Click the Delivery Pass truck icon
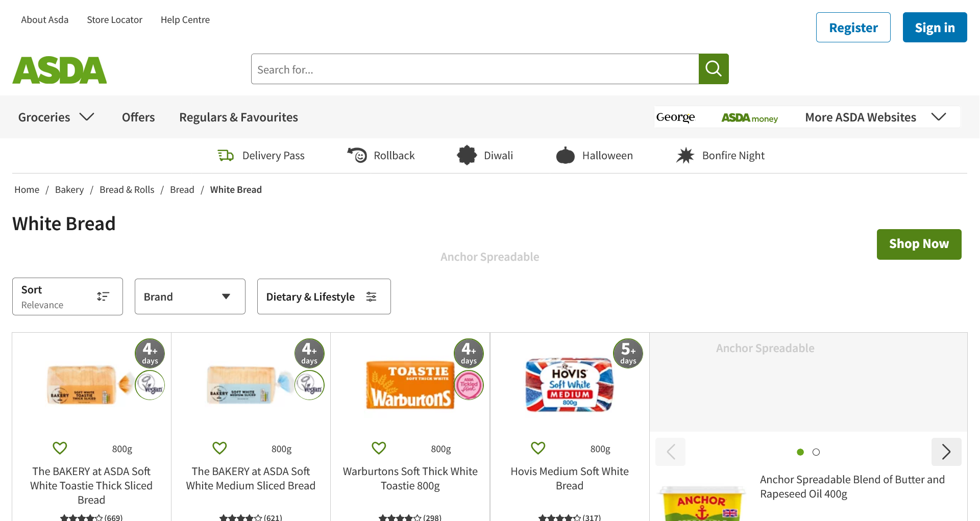 (x=226, y=155)
